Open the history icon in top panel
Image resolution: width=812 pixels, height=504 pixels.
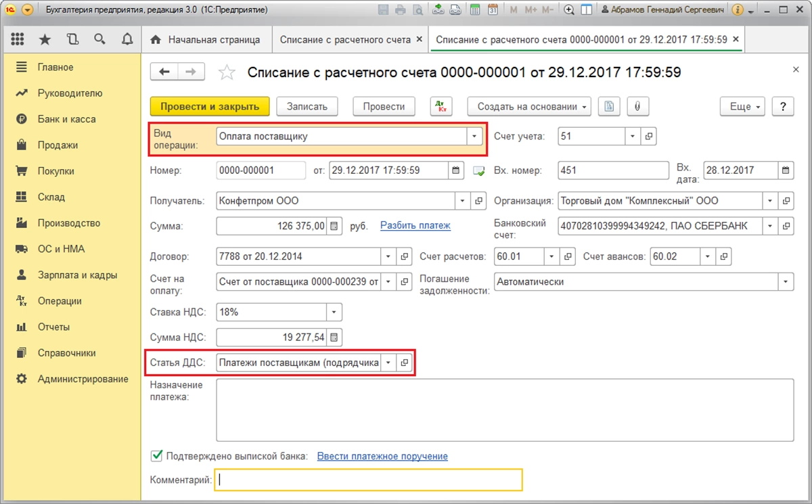[x=73, y=39]
